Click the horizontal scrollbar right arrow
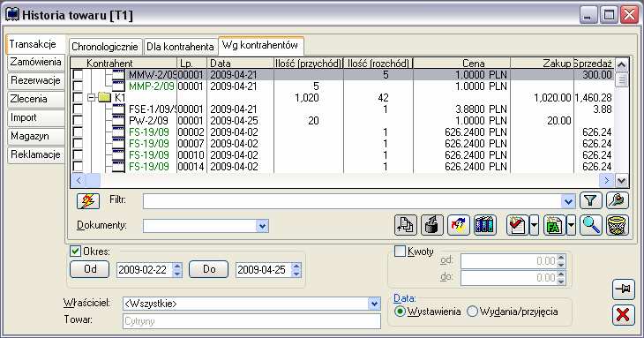 (606, 180)
